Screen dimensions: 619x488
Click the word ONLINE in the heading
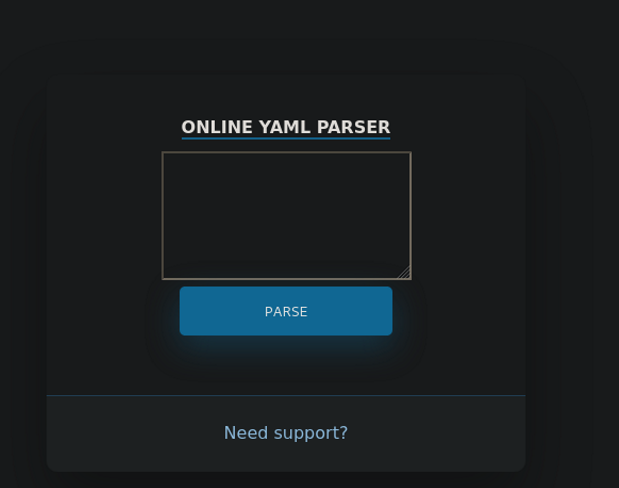[x=217, y=127]
